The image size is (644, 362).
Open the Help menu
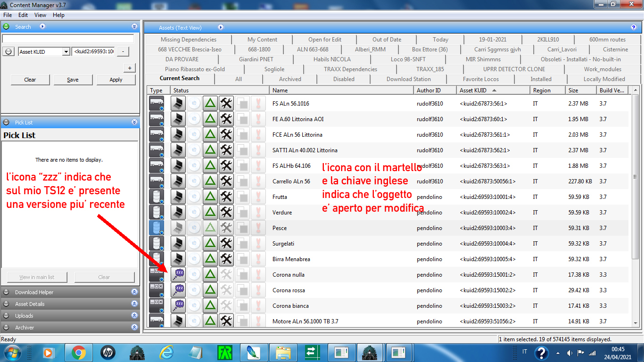58,15
